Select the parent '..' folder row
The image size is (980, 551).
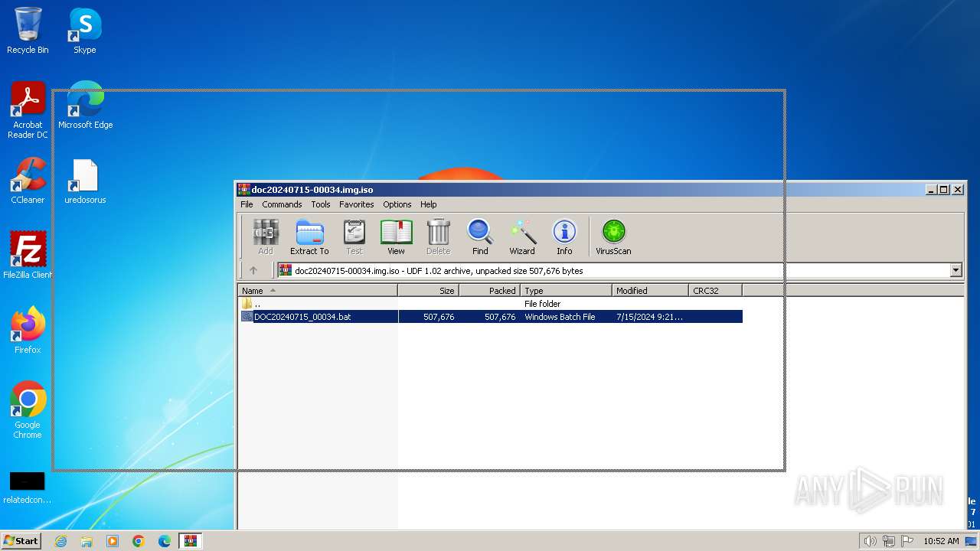pyautogui.click(x=490, y=304)
